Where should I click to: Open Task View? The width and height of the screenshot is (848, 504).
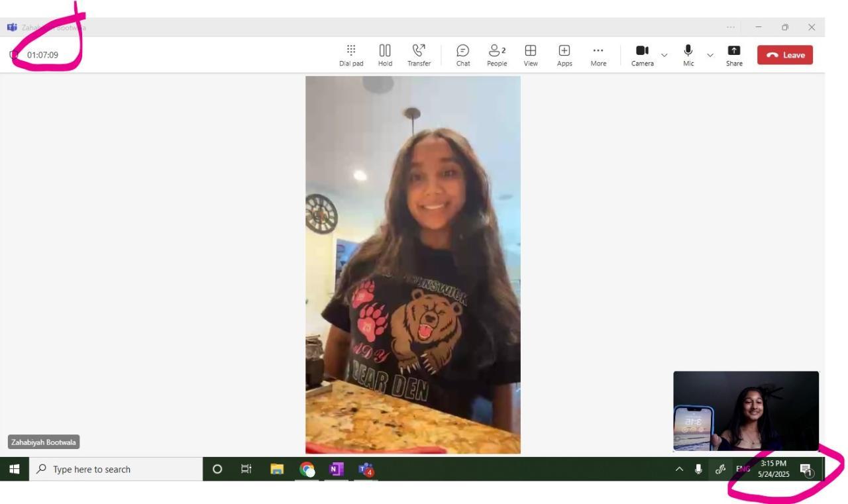tap(247, 469)
